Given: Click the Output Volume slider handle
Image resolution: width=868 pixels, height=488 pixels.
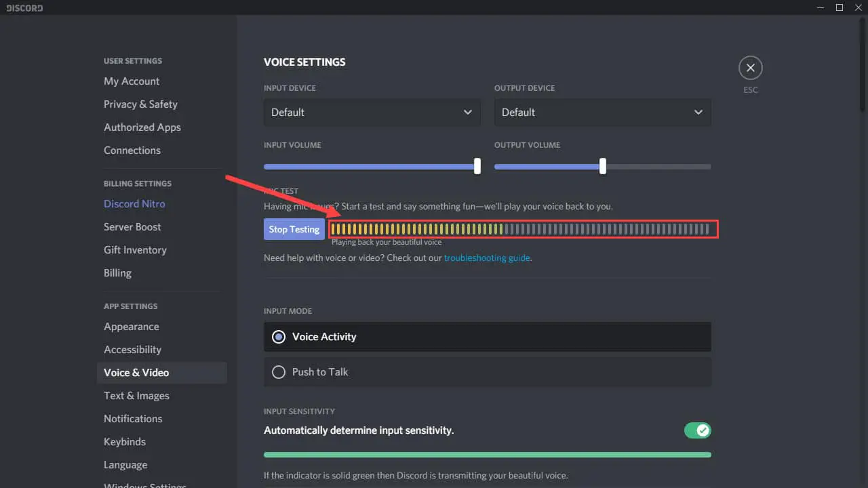Looking at the screenshot, I should pos(603,166).
